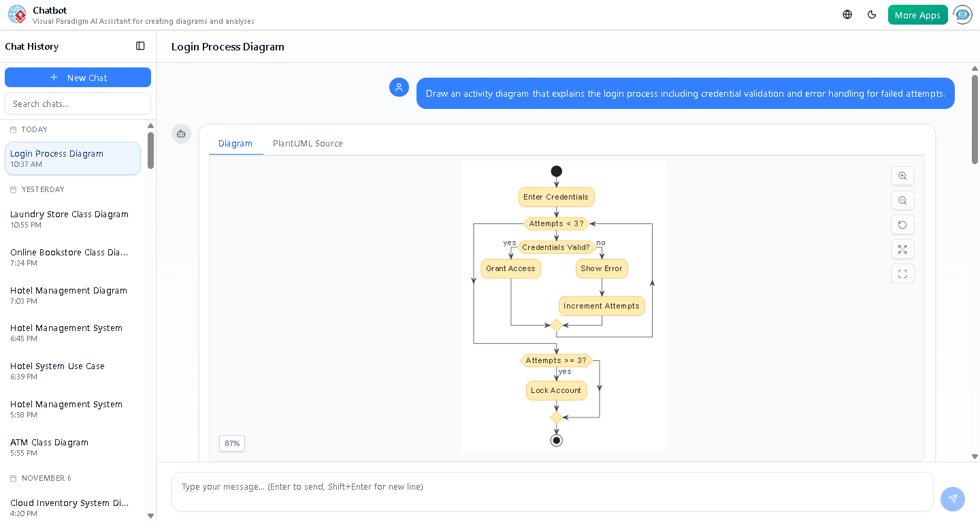The height and width of the screenshot is (521, 980).
Task: Click the chatbot avatar icon top right
Action: (x=962, y=14)
